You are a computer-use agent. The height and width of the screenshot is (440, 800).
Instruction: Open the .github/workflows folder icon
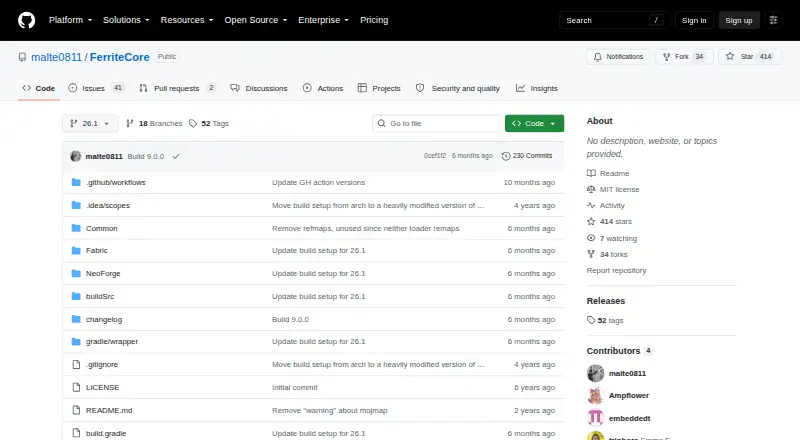click(x=76, y=182)
